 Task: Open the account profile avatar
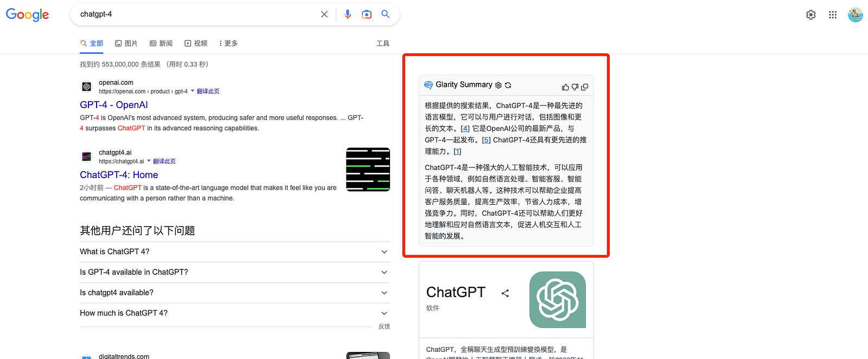856,15
